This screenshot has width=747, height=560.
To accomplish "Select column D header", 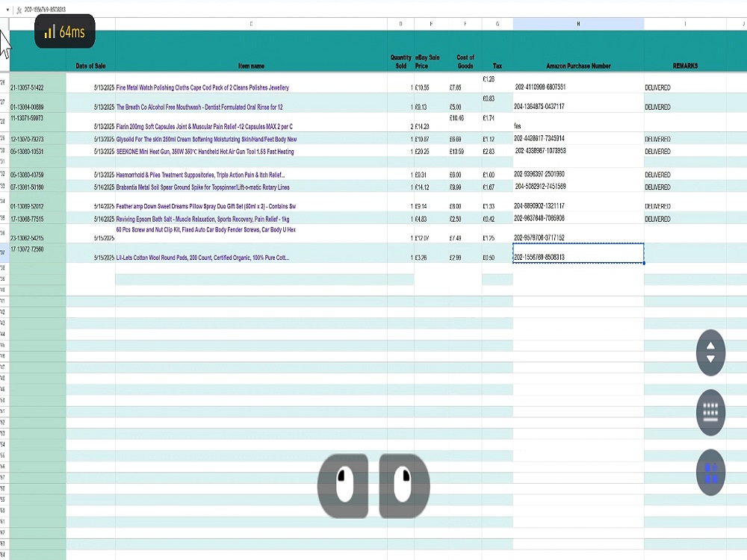I will [400, 24].
